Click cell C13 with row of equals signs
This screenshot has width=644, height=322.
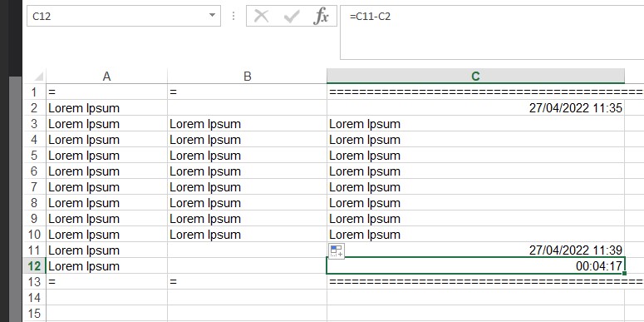tap(475, 282)
